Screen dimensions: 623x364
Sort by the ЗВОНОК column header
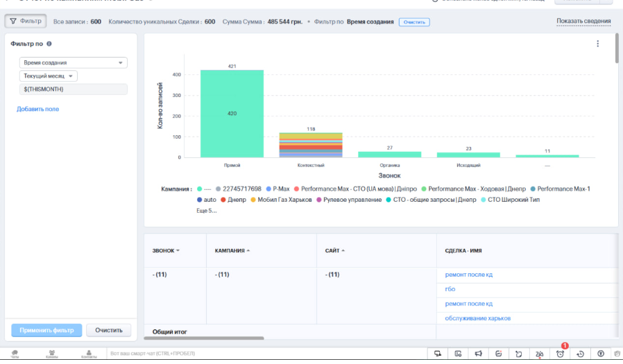tap(166, 250)
